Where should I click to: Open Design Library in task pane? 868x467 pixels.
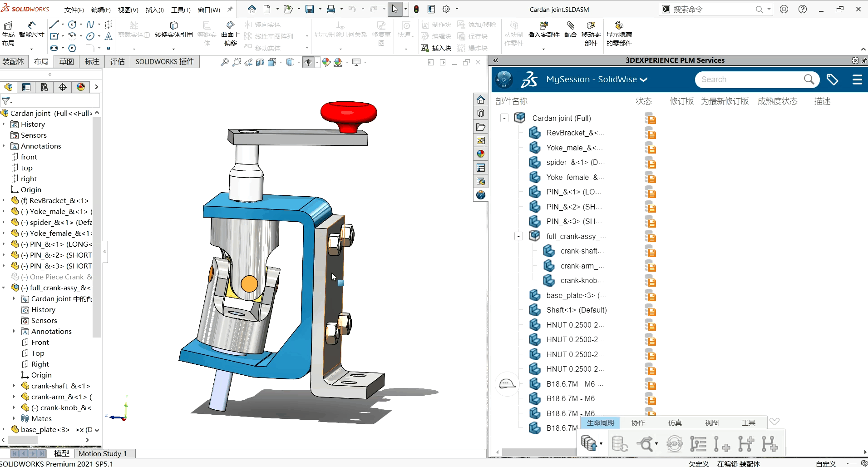coord(481,113)
